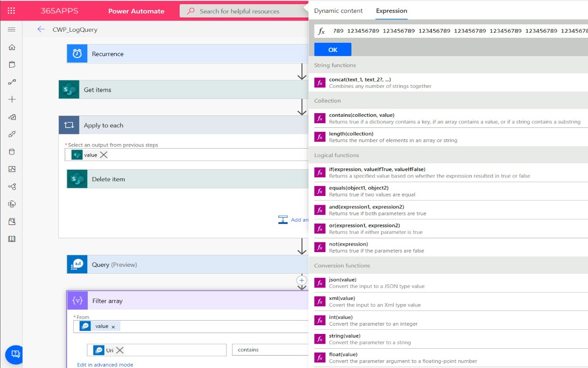
Task: Collapse the Filter array header
Action: point(188,301)
